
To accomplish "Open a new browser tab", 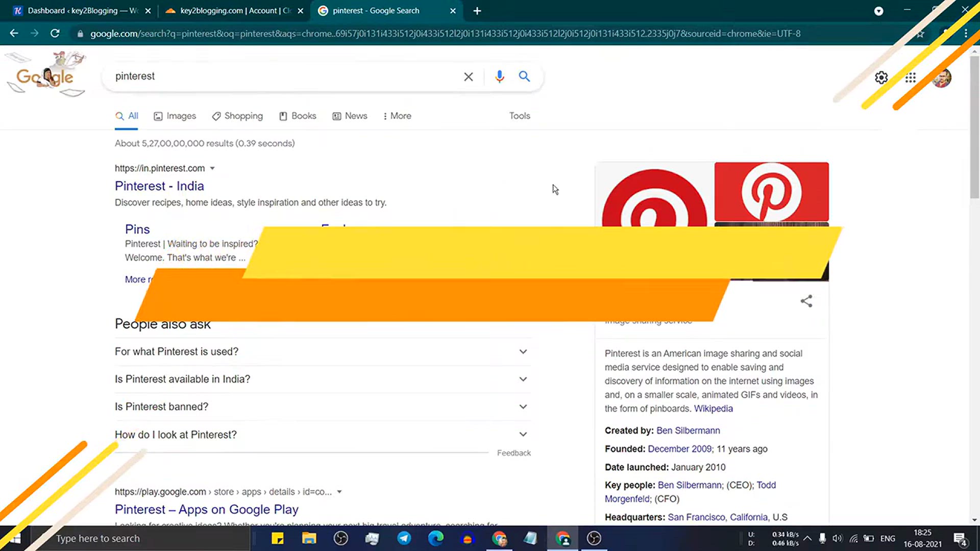I will (x=477, y=11).
